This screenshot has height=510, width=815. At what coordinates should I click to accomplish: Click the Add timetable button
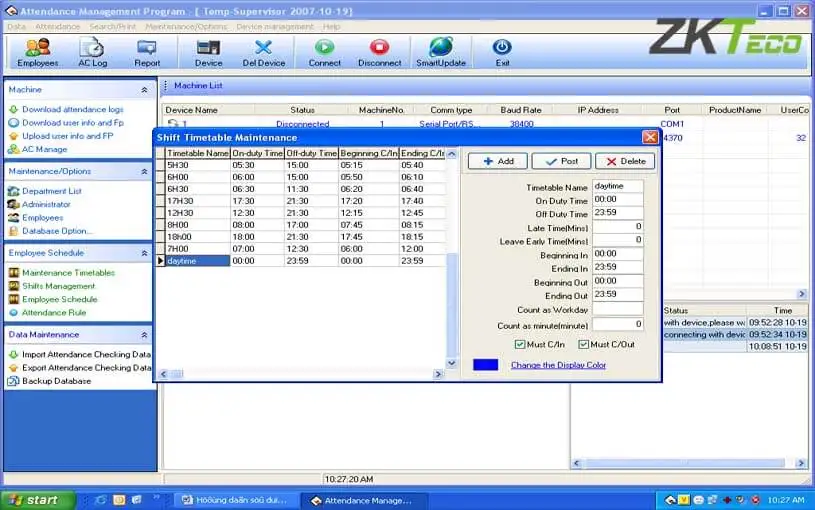498,161
